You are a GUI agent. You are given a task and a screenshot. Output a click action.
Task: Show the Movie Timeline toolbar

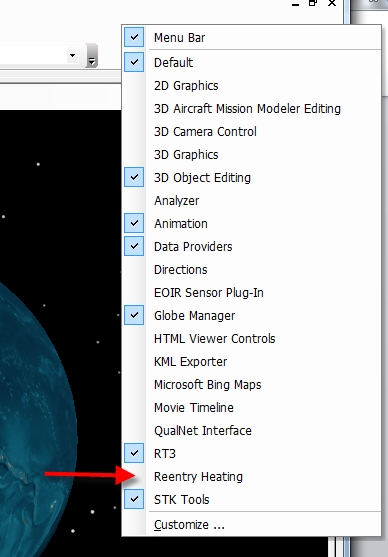coord(252,407)
